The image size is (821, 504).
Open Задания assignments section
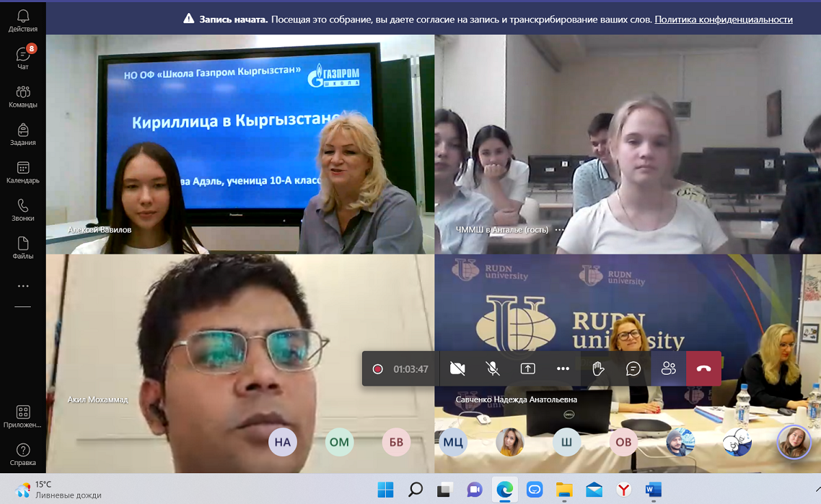[x=23, y=134]
